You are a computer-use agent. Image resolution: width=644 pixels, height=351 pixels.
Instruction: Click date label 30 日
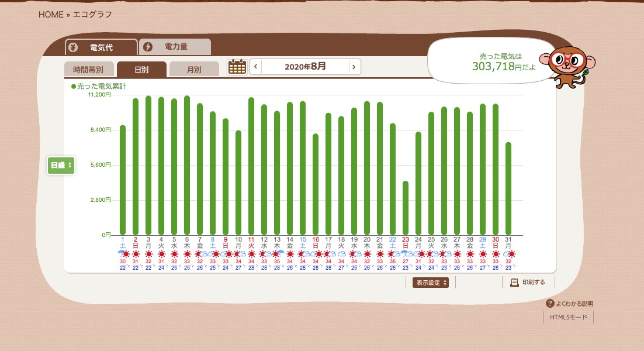click(x=496, y=242)
